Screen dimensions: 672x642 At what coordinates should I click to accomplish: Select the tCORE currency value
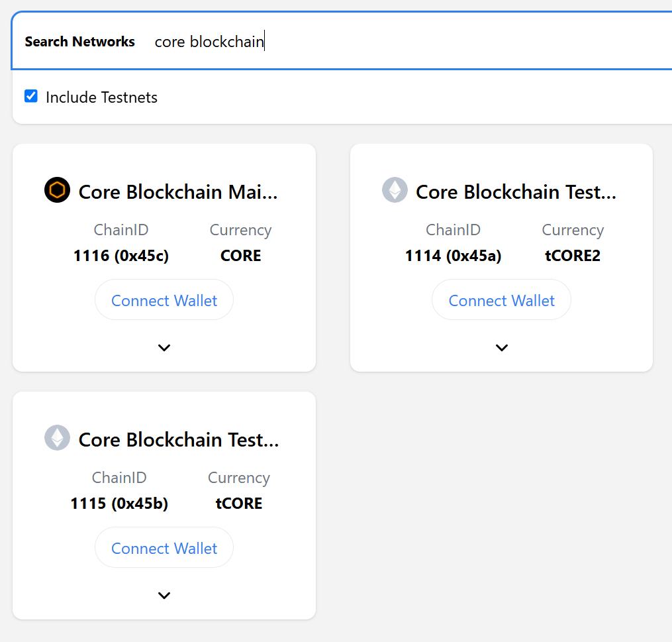pos(239,504)
